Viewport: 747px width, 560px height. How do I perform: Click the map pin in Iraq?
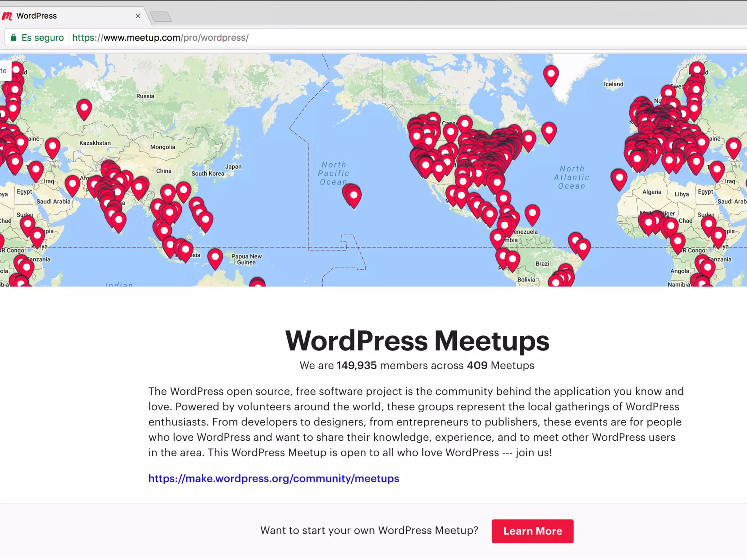[36, 171]
